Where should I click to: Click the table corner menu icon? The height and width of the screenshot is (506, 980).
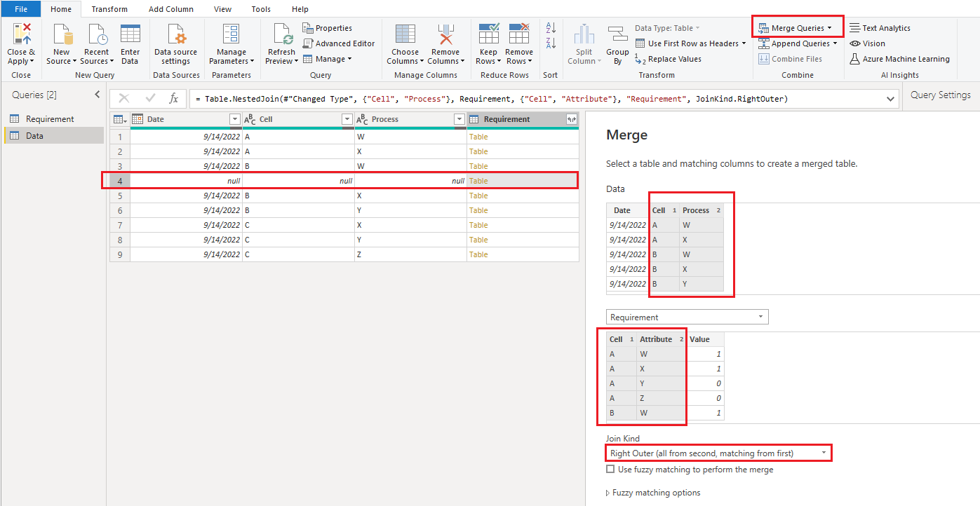120,119
